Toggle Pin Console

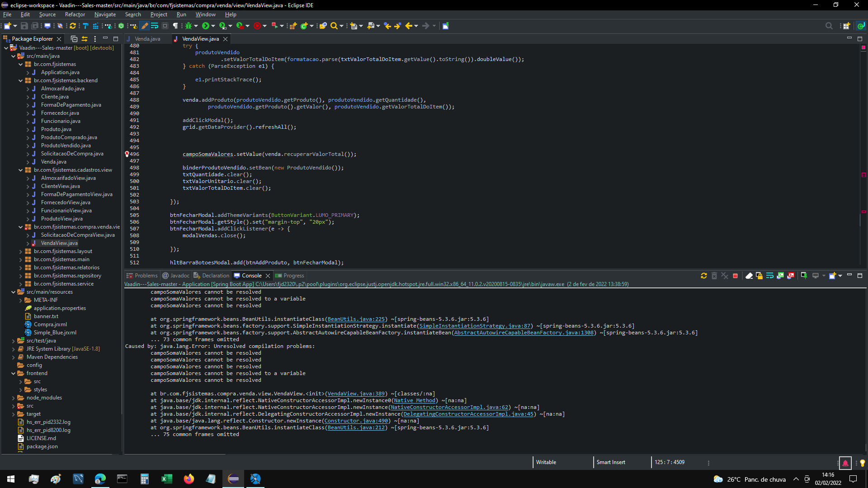pyautogui.click(x=804, y=276)
